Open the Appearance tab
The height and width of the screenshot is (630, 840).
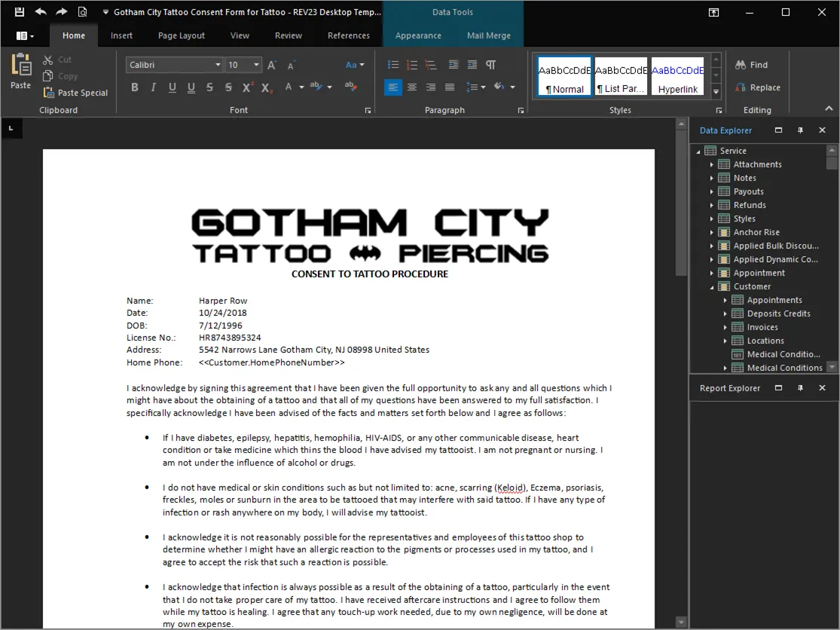tap(418, 35)
